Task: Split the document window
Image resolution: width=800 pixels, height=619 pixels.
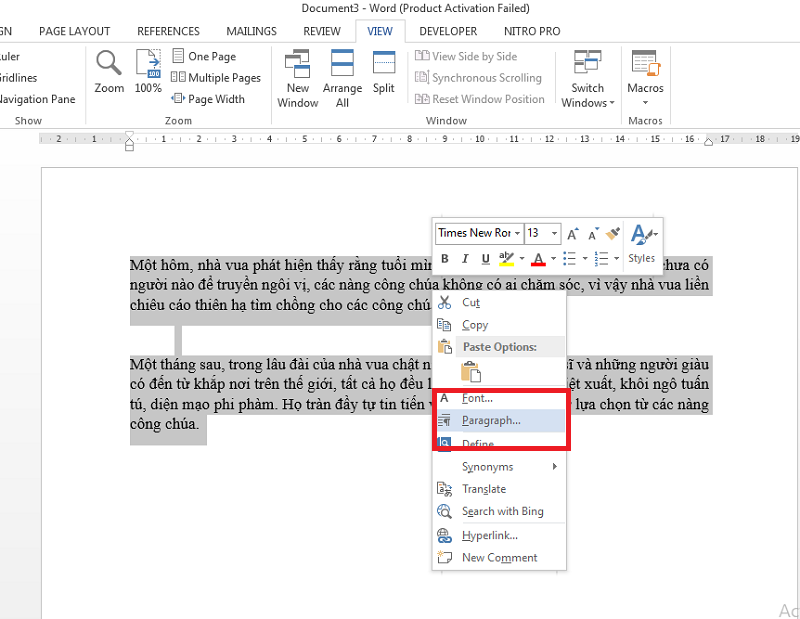Action: click(384, 72)
